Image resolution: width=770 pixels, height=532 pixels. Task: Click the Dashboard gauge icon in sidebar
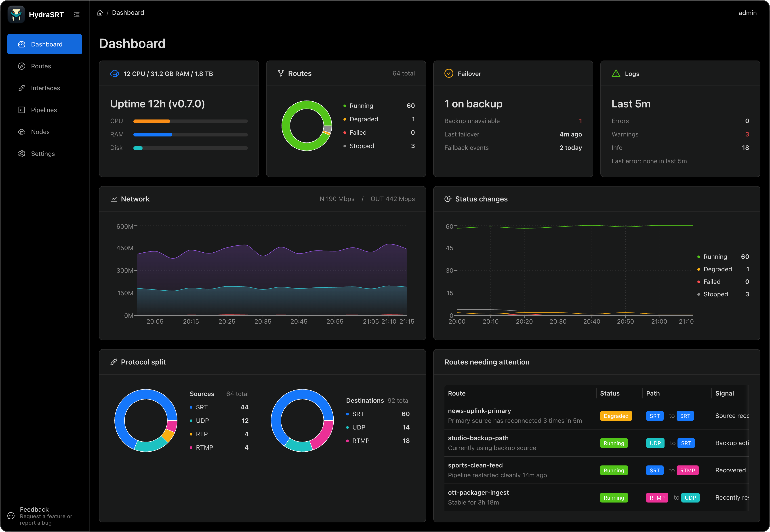(22, 44)
